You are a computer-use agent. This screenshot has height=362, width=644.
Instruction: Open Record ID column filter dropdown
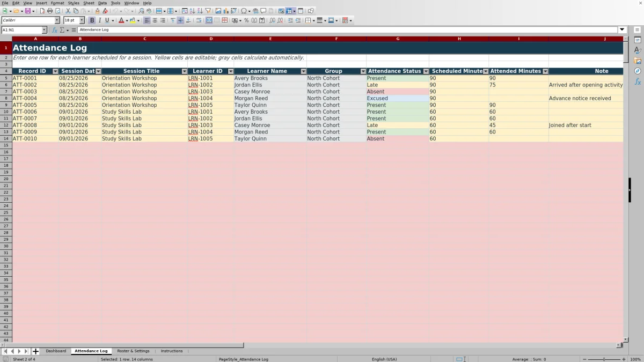[55, 71]
